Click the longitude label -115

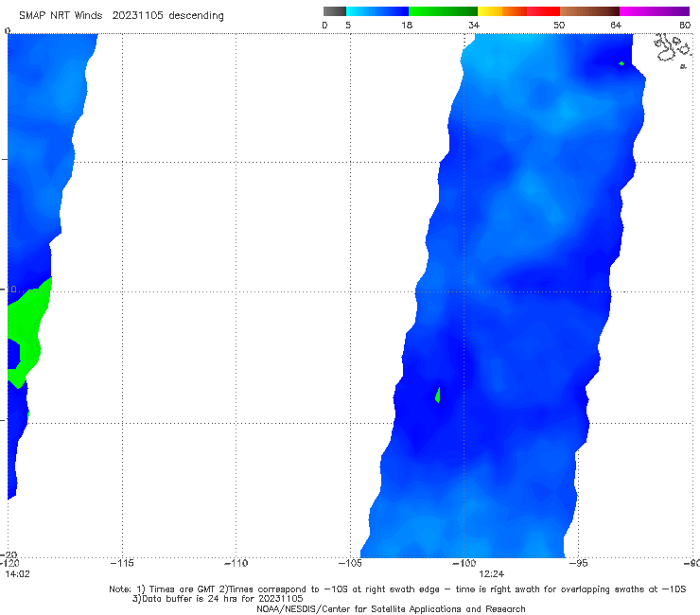tap(122, 563)
